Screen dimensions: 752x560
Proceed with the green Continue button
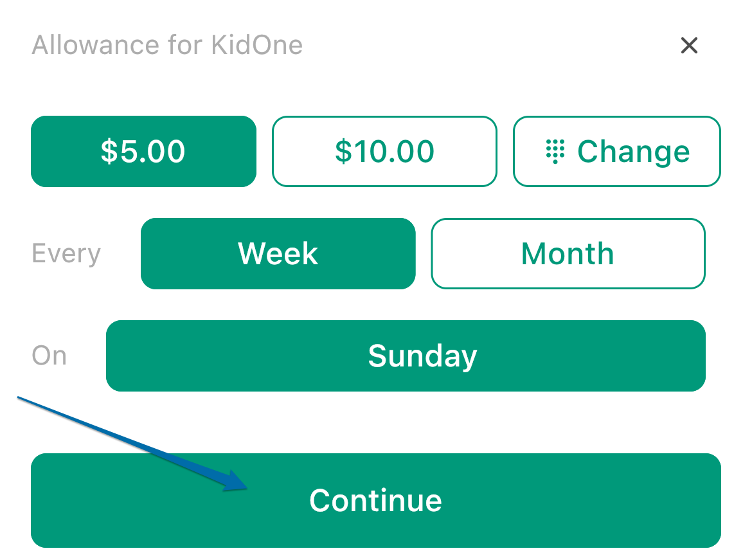tap(376, 500)
